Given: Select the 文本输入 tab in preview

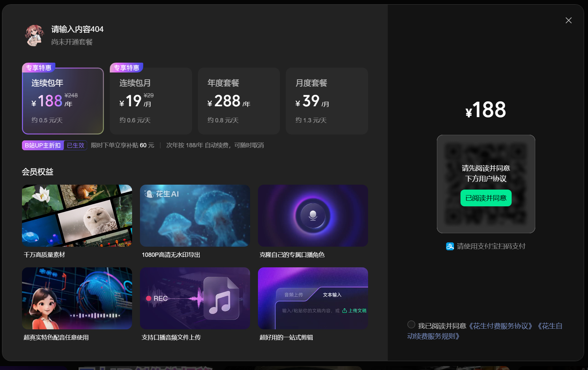Looking at the screenshot, I should tap(332, 295).
